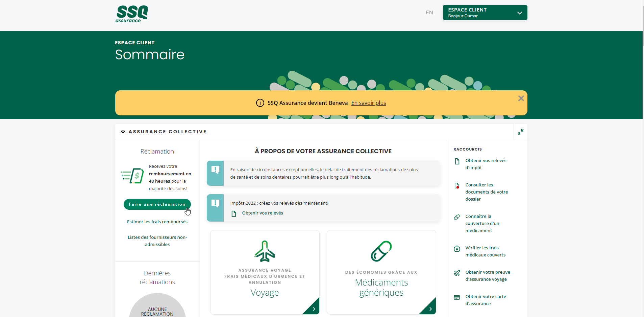Viewport: 644px width, 317px height.
Task: Switch language to EN
Action: tap(429, 13)
